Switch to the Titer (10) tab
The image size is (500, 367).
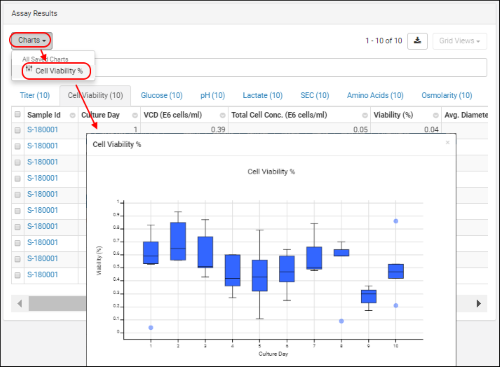(35, 95)
